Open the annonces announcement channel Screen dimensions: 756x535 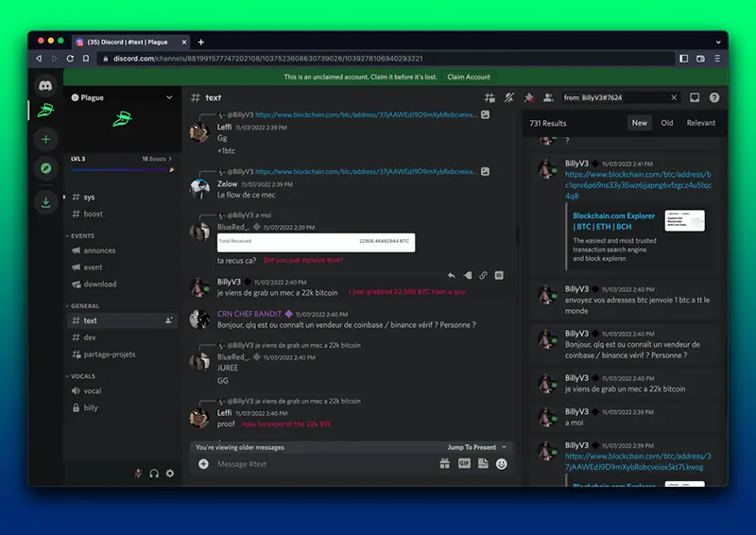pos(122,250)
